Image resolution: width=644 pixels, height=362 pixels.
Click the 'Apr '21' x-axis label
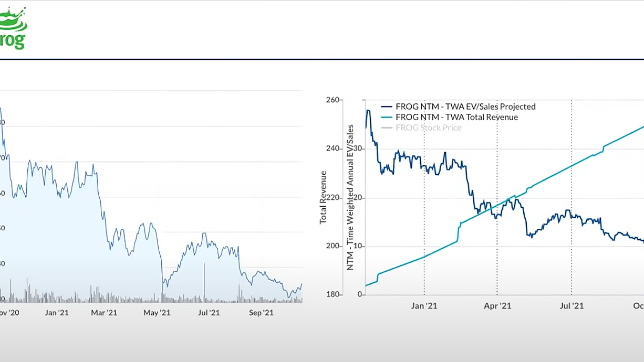(x=497, y=306)
